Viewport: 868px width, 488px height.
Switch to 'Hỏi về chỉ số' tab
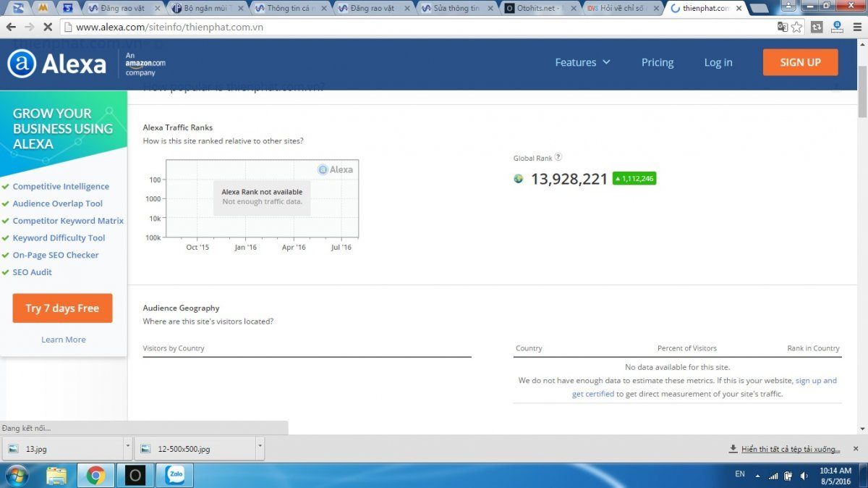click(624, 9)
